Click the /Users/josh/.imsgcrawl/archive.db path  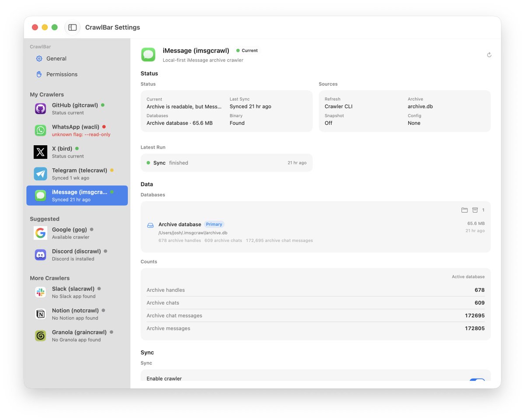click(x=193, y=233)
